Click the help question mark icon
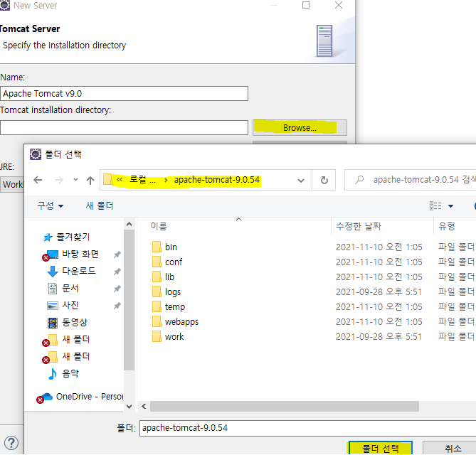This screenshot has height=455, width=476. 11,443
